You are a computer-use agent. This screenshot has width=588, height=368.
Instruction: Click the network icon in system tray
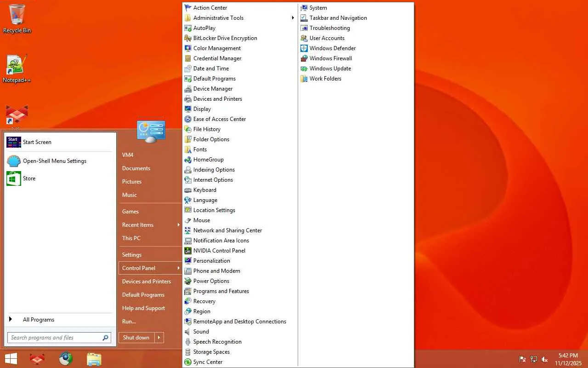pos(534,359)
